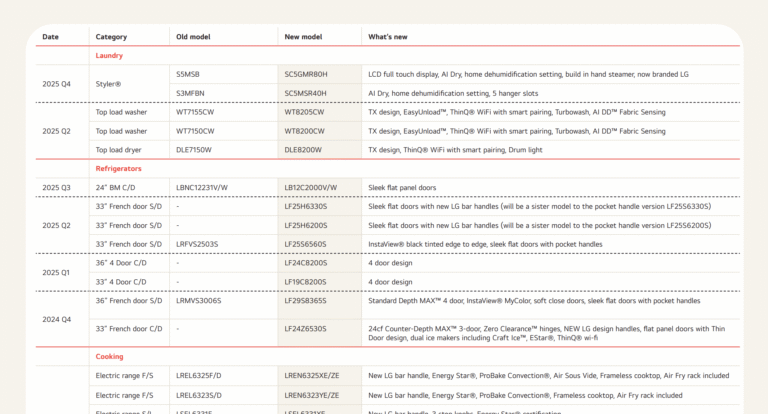The width and height of the screenshot is (768, 414).
Task: Click old model "WT7155CW"
Action: pyautogui.click(x=195, y=112)
